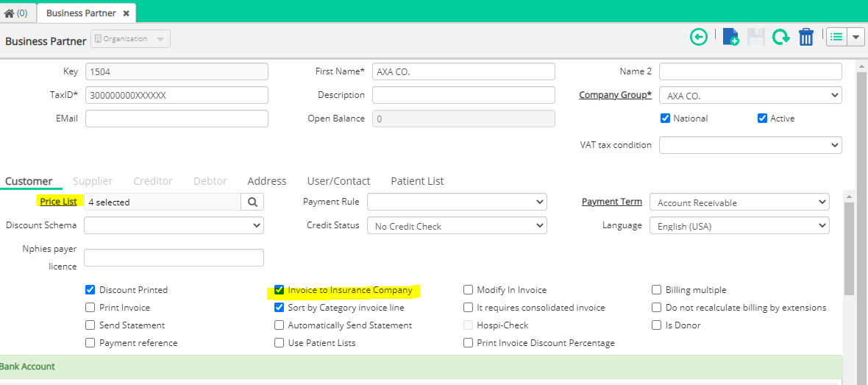Enable Use Patient Lists checkbox
This screenshot has width=868, height=385.
click(x=279, y=343)
